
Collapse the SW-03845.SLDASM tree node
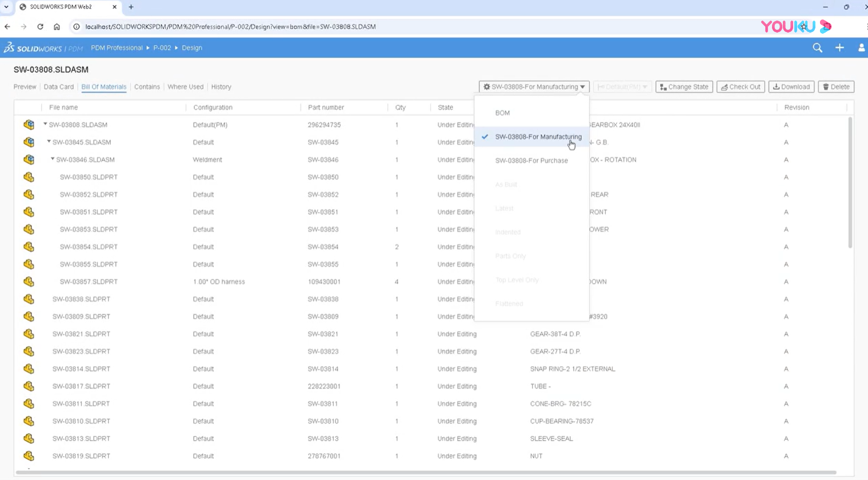[49, 142]
